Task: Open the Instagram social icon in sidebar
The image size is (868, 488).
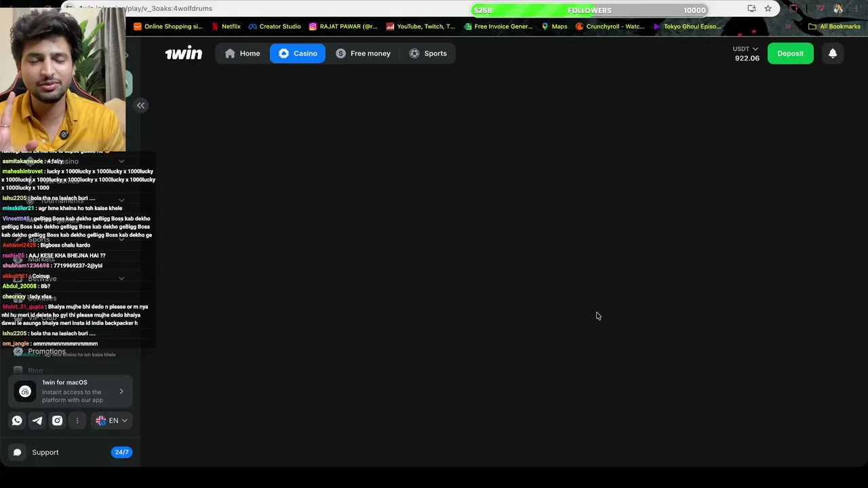Action: (x=58, y=420)
